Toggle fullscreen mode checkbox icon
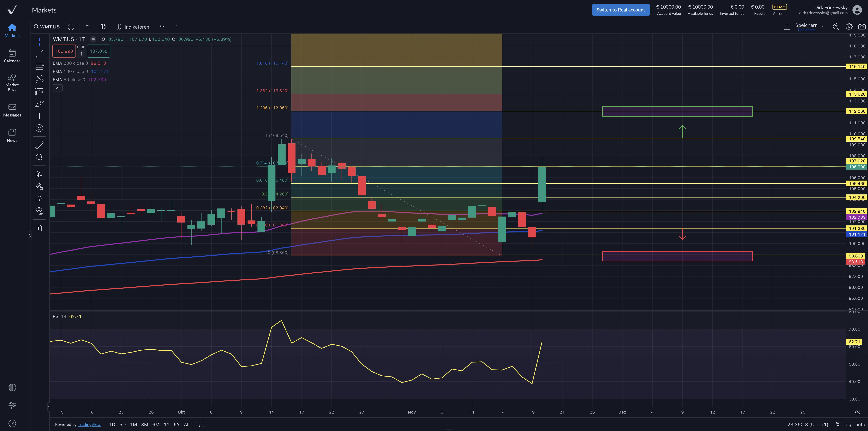This screenshot has width=868, height=431. pos(787,27)
